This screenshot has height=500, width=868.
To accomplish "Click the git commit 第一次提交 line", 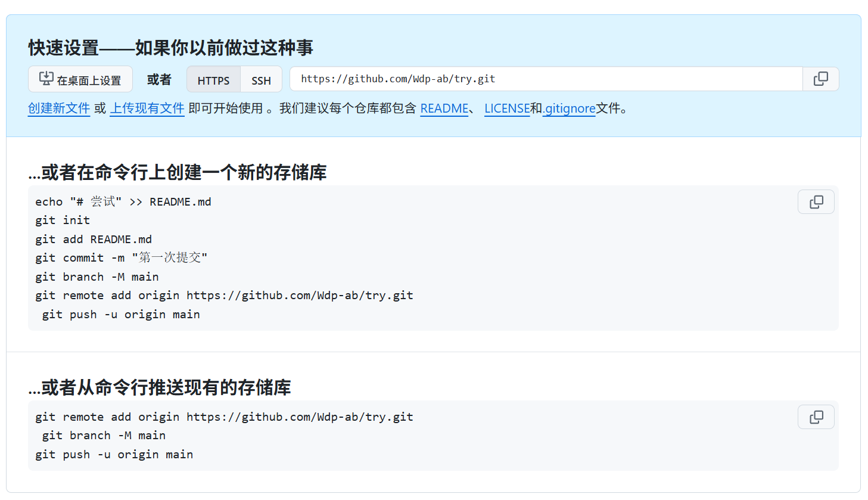I will [x=121, y=258].
